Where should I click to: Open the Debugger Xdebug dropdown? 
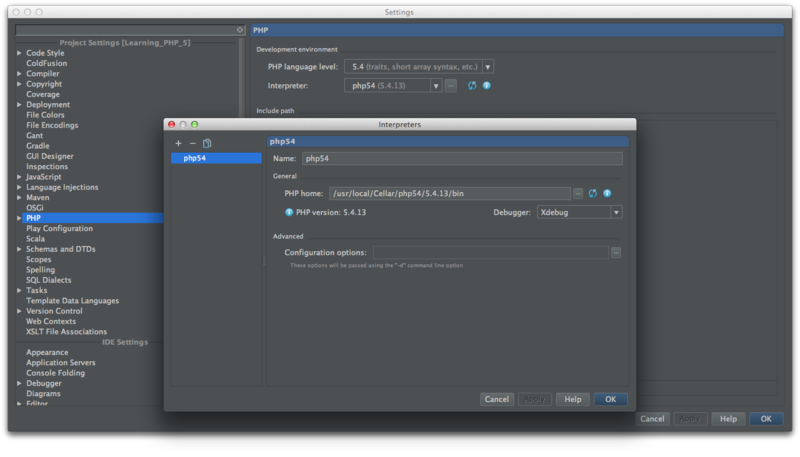click(579, 212)
